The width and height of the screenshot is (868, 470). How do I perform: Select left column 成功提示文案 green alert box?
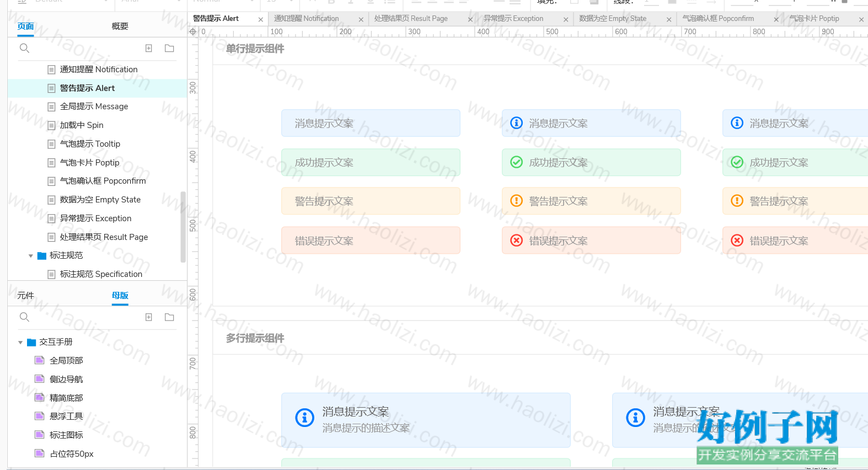[371, 162]
